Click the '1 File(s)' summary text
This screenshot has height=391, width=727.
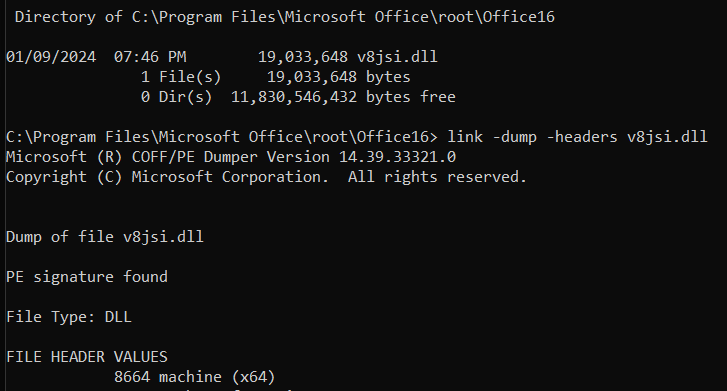click(181, 77)
